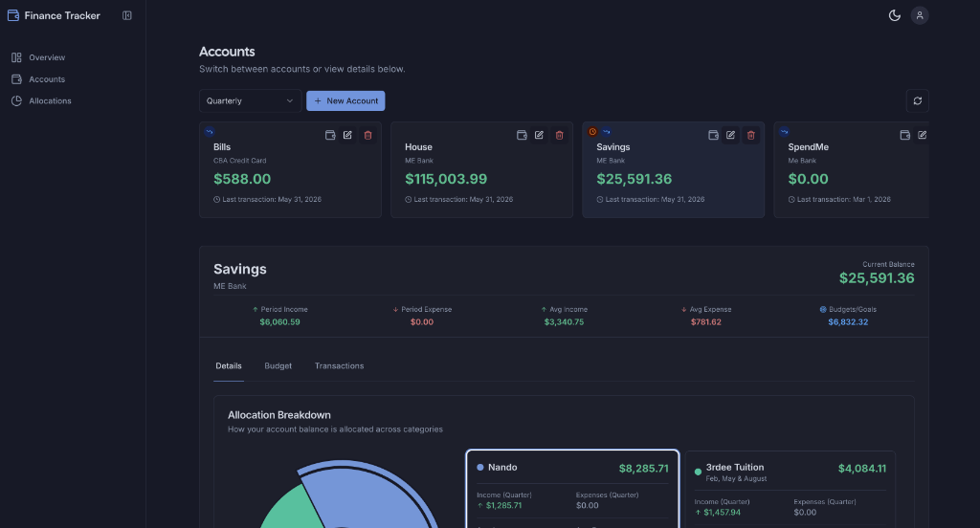The width and height of the screenshot is (980, 528).
Task: Click the 3rdee Tuition $4,084.11 amount
Action: (862, 469)
